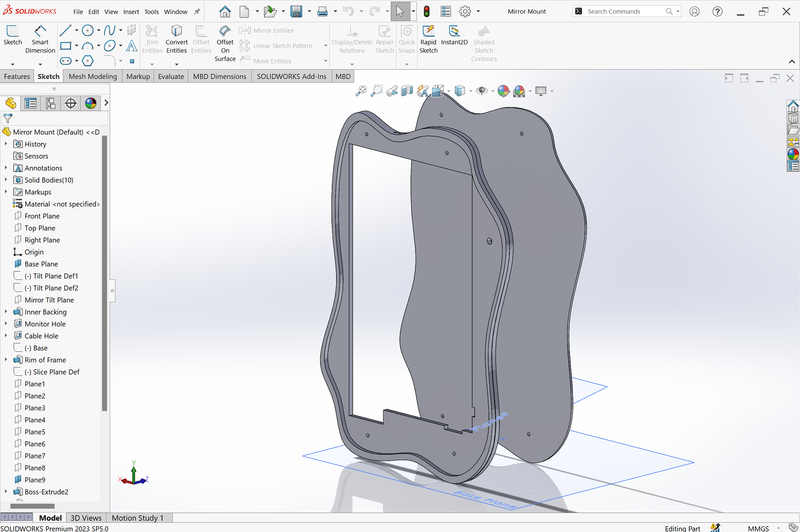Select the Convert Entities tool
The image size is (800, 532).
point(176,40)
